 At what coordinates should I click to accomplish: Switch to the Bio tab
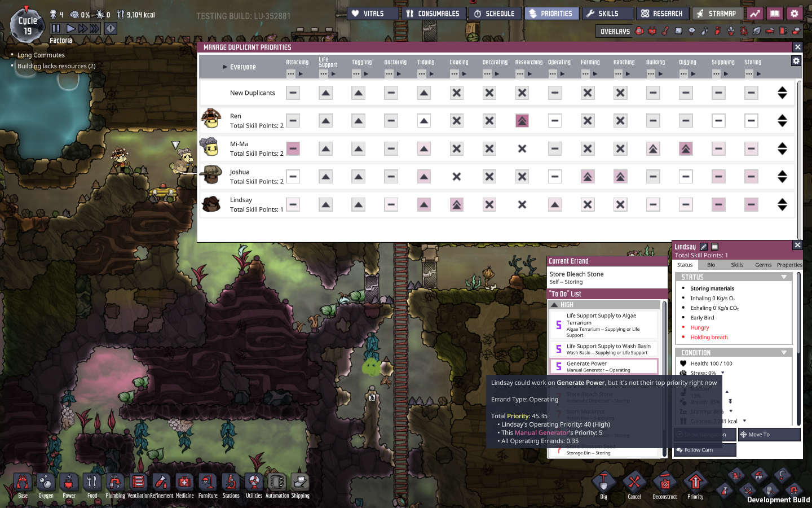711,265
